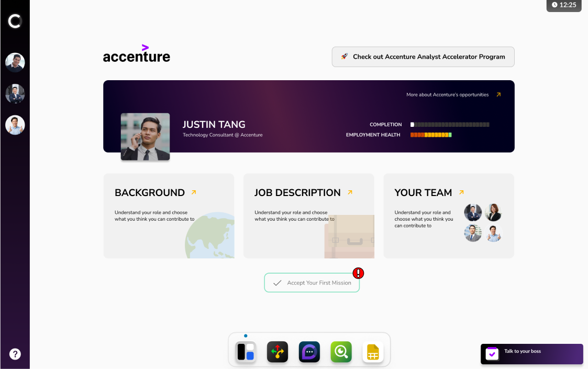Click the Accenture logo
The height and width of the screenshot is (369, 588).
[x=136, y=54]
